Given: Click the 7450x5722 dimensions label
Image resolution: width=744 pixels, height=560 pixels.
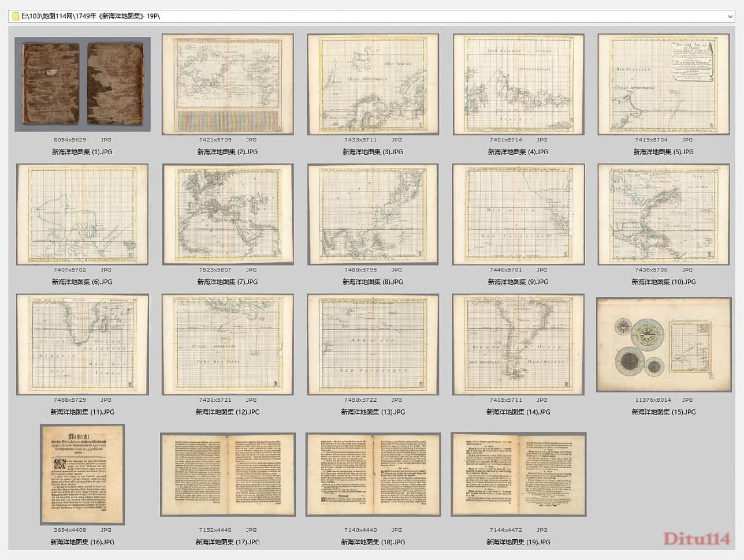Looking at the screenshot, I should click(x=360, y=400).
